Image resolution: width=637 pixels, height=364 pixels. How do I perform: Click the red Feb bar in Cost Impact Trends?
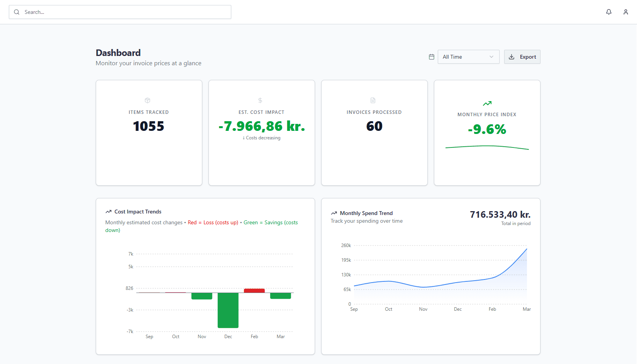pyautogui.click(x=254, y=290)
